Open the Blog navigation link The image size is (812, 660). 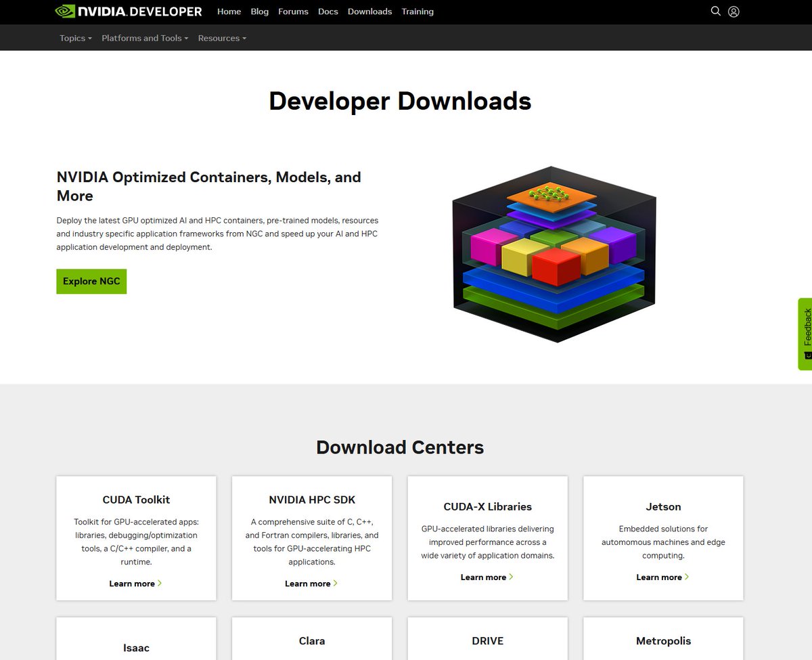pyautogui.click(x=260, y=12)
